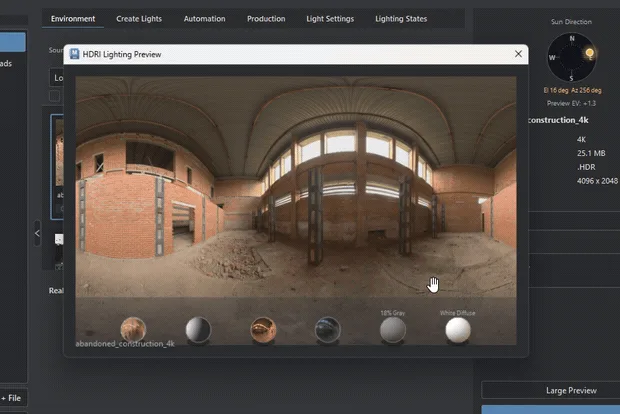Select the third orange copper preview sphere
This screenshot has width=620, height=414.
(x=263, y=329)
